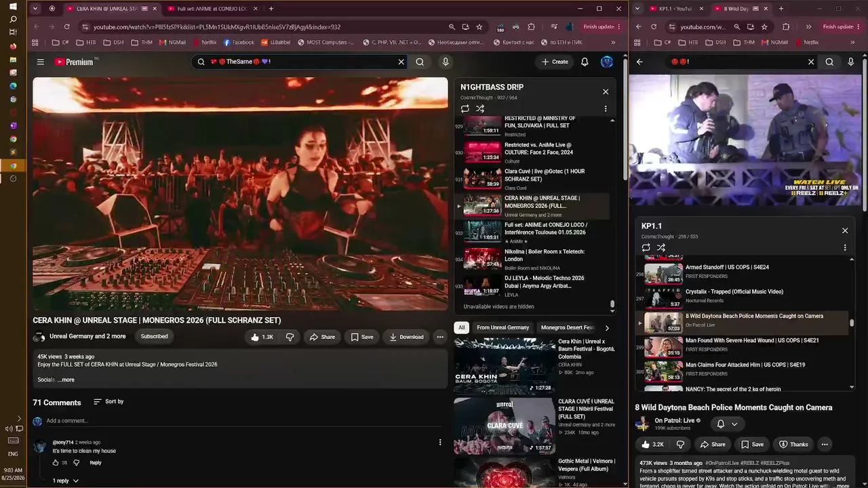Open 'Cera Khin | Unreal x Baum Festival' suggestion

click(536, 365)
